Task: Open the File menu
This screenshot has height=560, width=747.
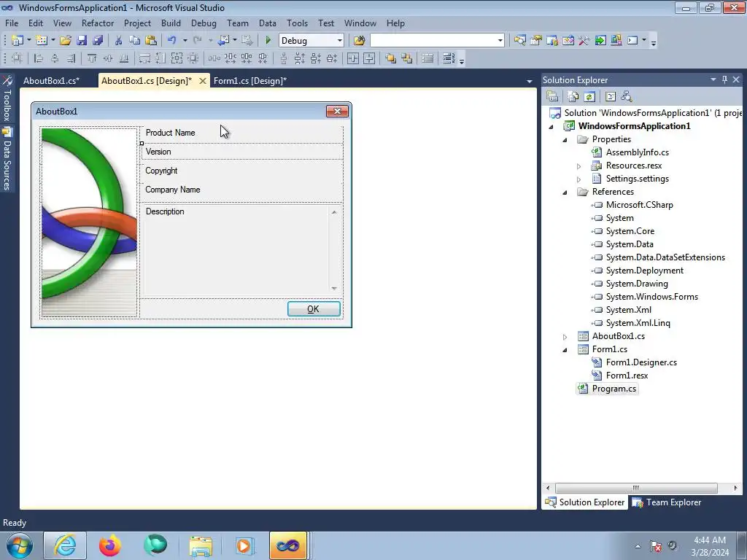Action: pyautogui.click(x=12, y=23)
